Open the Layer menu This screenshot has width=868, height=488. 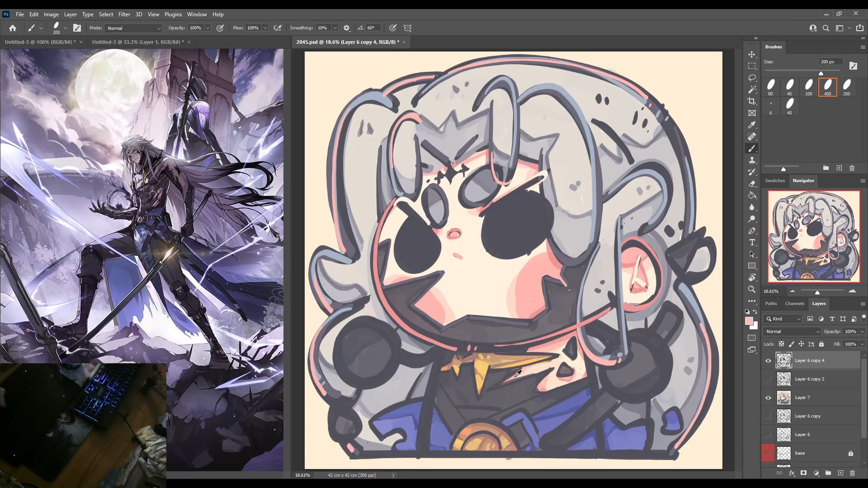(70, 14)
